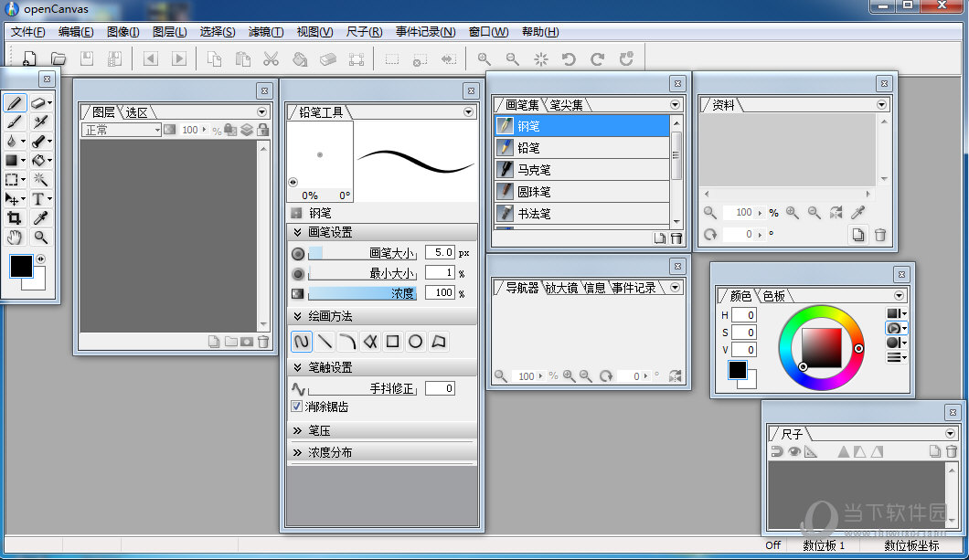
Task: Select the Magic Wand tool
Action: 40,180
